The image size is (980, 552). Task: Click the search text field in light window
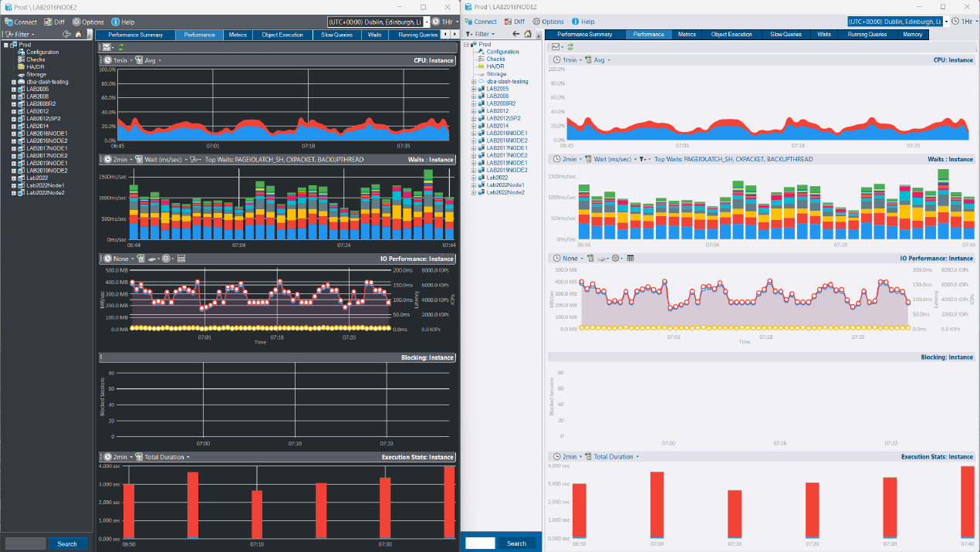tap(480, 544)
